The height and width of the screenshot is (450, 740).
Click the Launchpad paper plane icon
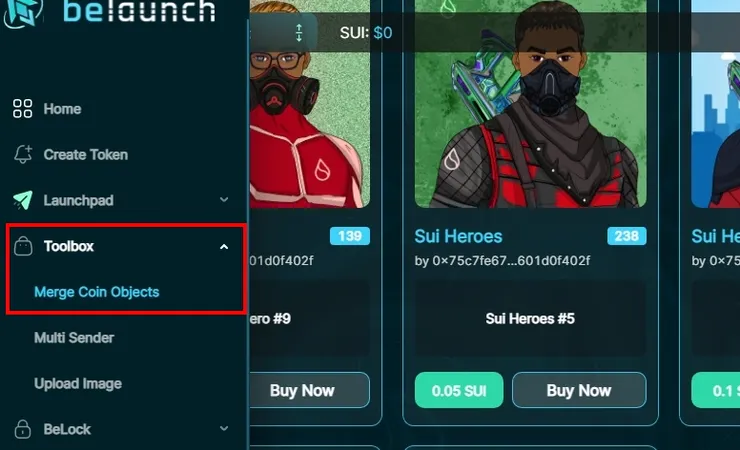tap(23, 200)
